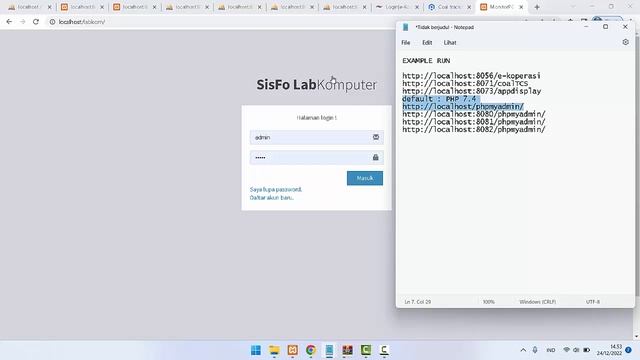Click the localhost:8073/appdisplay line

(471, 91)
